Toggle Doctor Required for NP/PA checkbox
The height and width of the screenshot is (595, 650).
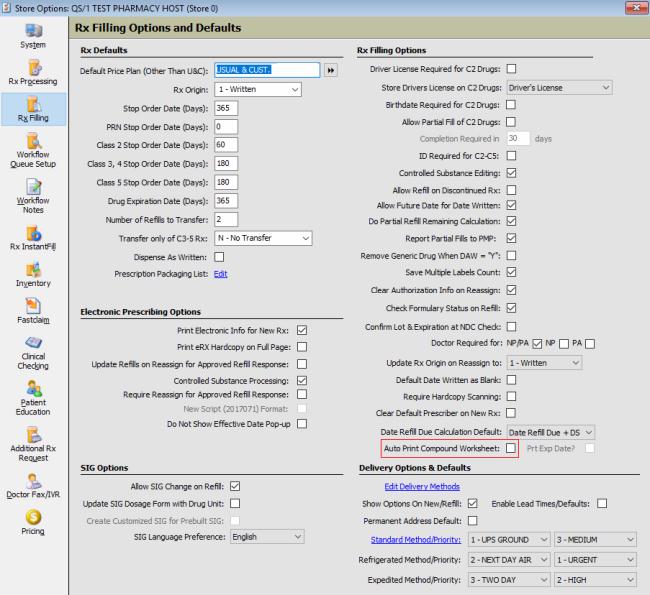coord(537,344)
